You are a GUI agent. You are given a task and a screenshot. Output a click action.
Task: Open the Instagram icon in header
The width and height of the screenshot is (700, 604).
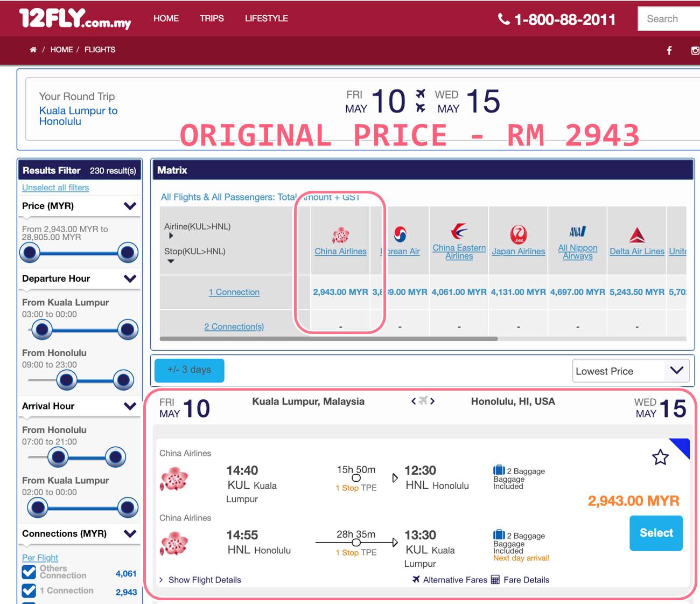(695, 50)
